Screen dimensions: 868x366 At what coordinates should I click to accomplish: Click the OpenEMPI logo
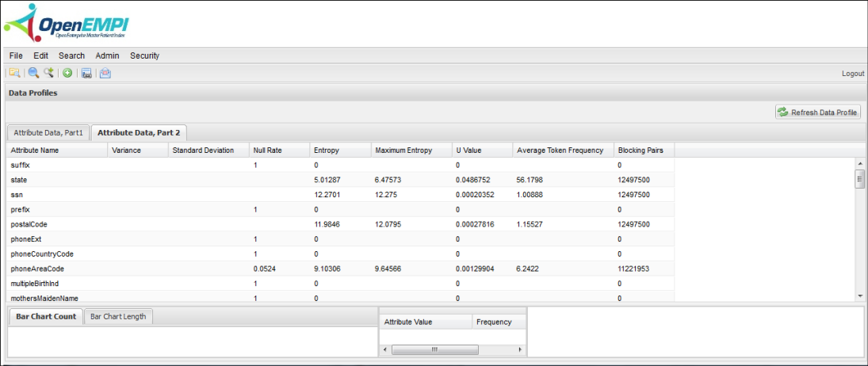click(x=65, y=23)
